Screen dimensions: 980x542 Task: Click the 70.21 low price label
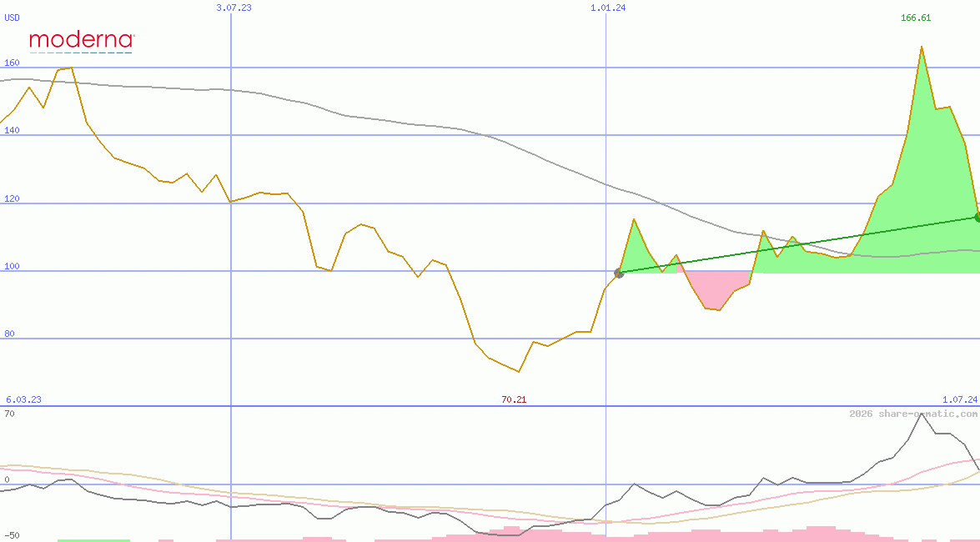(514, 399)
